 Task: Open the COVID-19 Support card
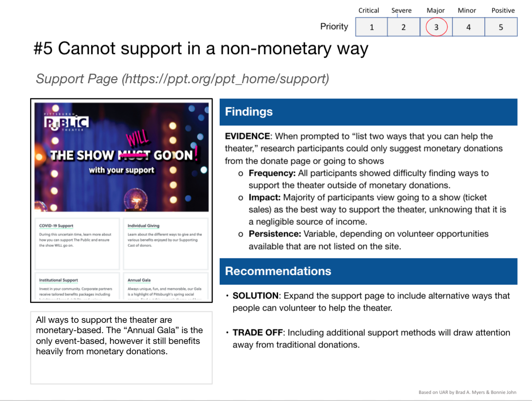[77, 244]
